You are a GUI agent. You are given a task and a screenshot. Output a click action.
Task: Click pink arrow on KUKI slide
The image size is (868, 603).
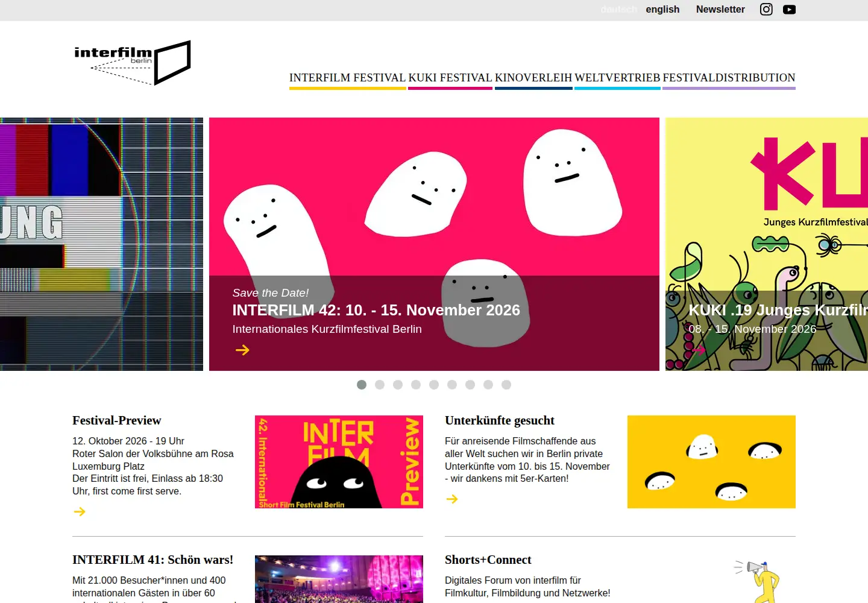coord(698,350)
